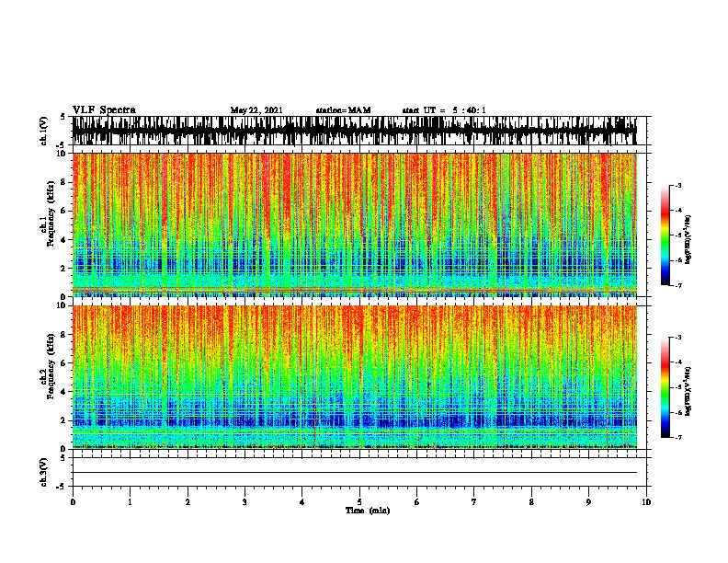
Task: Click the "station=MAM" header label
Action: [x=343, y=110]
